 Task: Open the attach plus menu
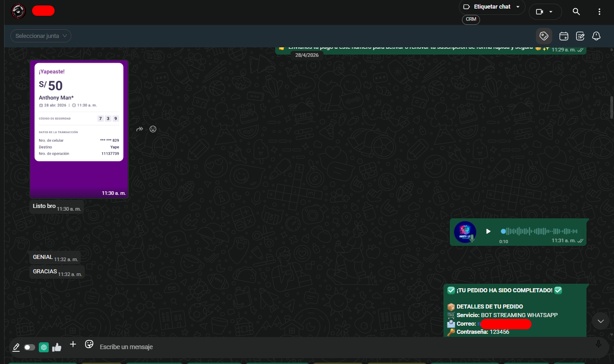coord(73,345)
